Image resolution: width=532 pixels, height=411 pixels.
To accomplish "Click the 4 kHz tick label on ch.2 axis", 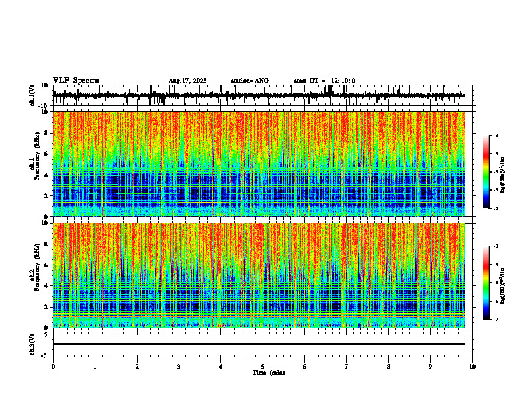I will 46,286.
